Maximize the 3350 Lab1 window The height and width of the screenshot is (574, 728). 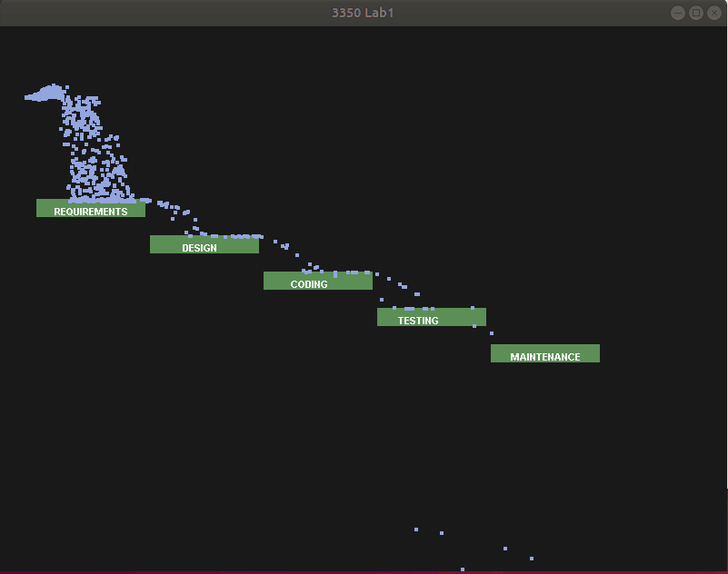point(696,13)
